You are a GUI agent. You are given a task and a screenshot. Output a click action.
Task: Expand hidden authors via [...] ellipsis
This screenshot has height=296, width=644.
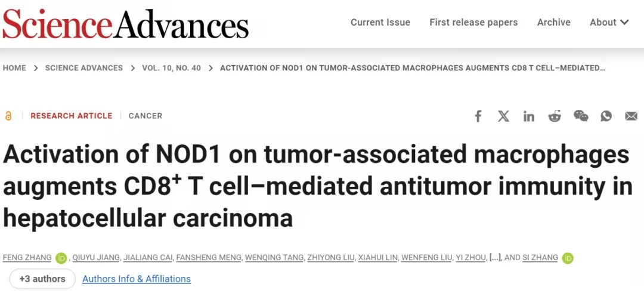pyautogui.click(x=495, y=258)
